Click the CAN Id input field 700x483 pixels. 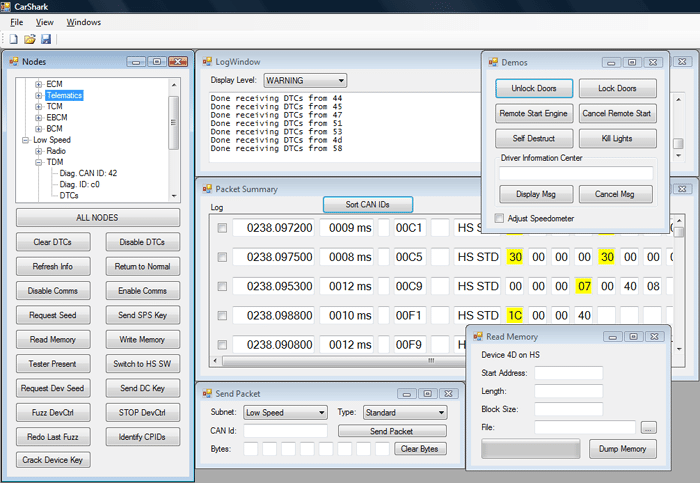pos(285,431)
